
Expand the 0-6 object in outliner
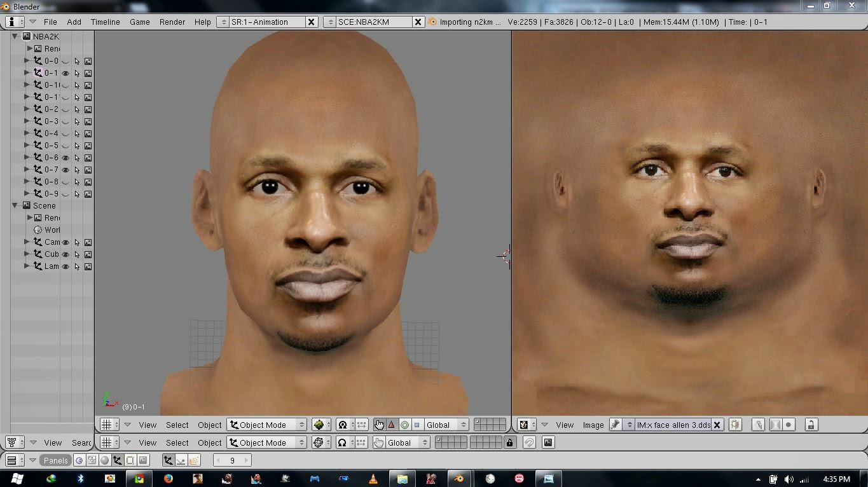pyautogui.click(x=27, y=157)
